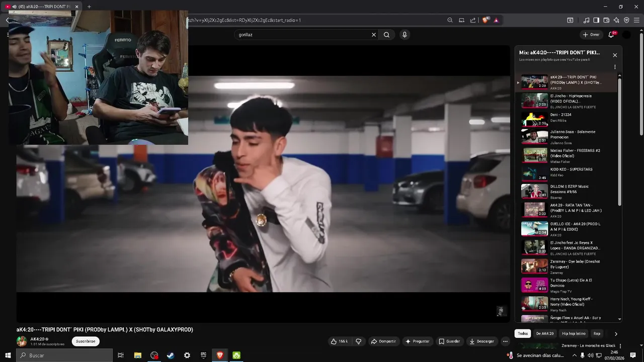644x362 pixels.
Task: Click the tab search icon in toolbar
Action: coord(570,20)
